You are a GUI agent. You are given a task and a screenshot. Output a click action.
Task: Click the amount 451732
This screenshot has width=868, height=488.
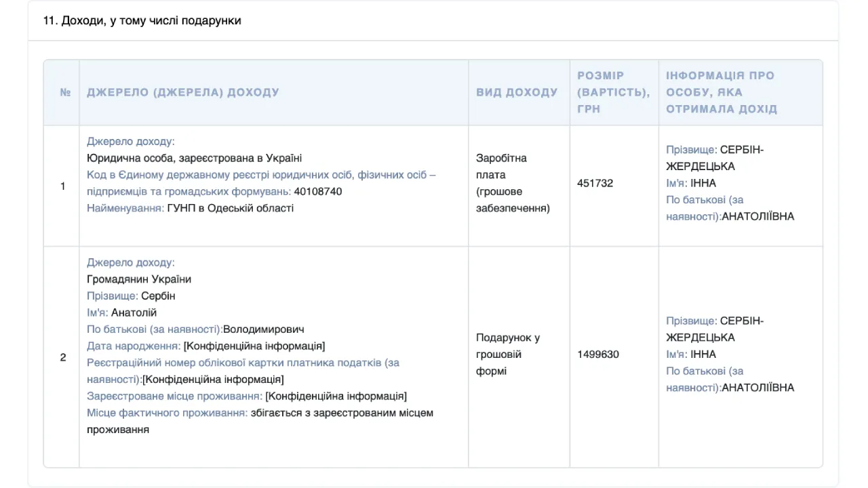(595, 183)
